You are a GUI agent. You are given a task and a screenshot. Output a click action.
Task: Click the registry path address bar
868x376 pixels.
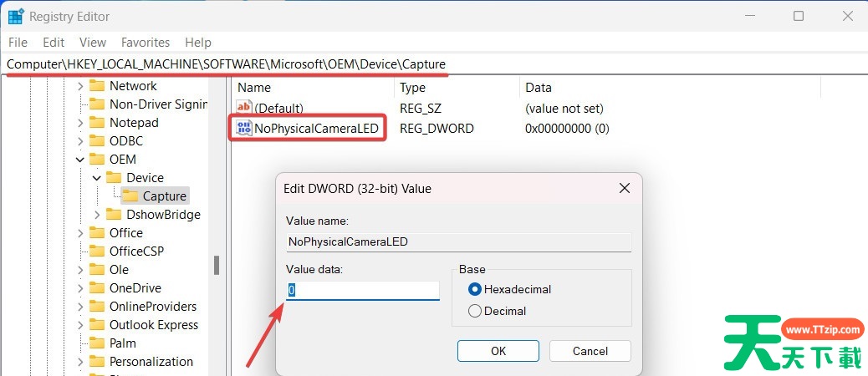click(x=434, y=64)
